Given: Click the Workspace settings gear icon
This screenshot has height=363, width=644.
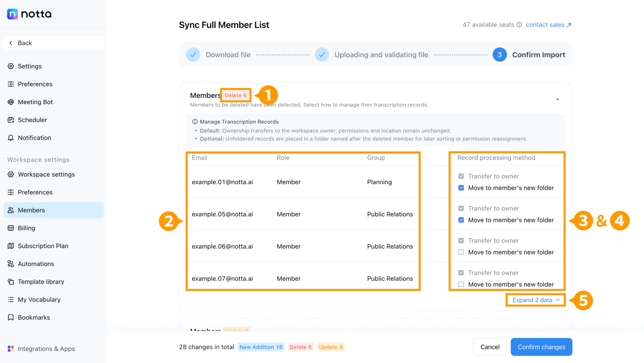Looking at the screenshot, I should (11, 175).
